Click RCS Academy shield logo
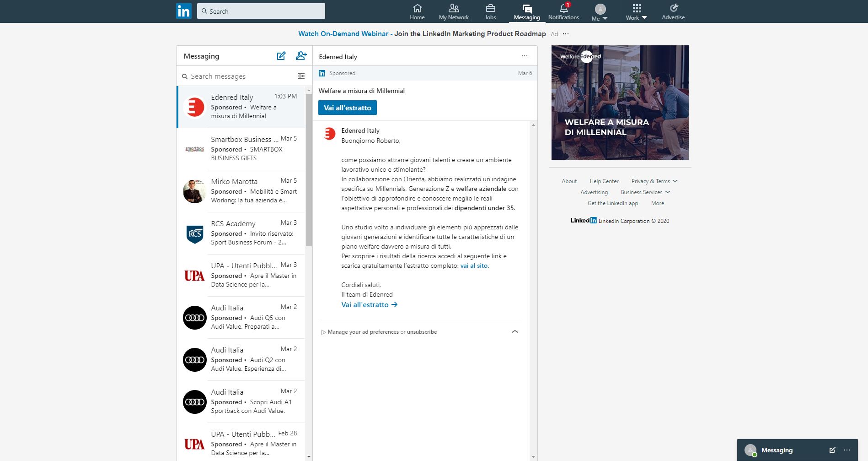The width and height of the screenshot is (868, 461). (x=195, y=233)
